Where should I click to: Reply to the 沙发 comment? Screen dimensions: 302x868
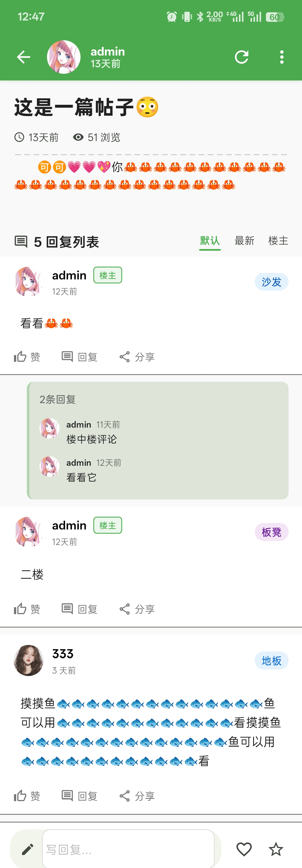coord(80,357)
